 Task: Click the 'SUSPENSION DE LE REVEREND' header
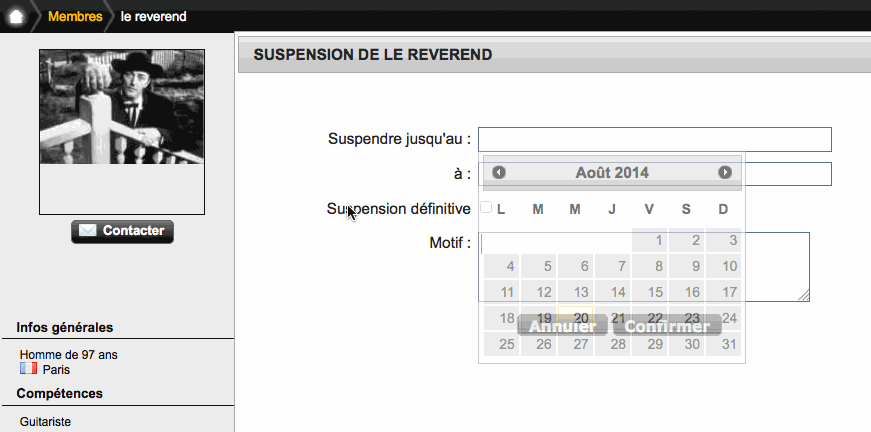pos(373,54)
